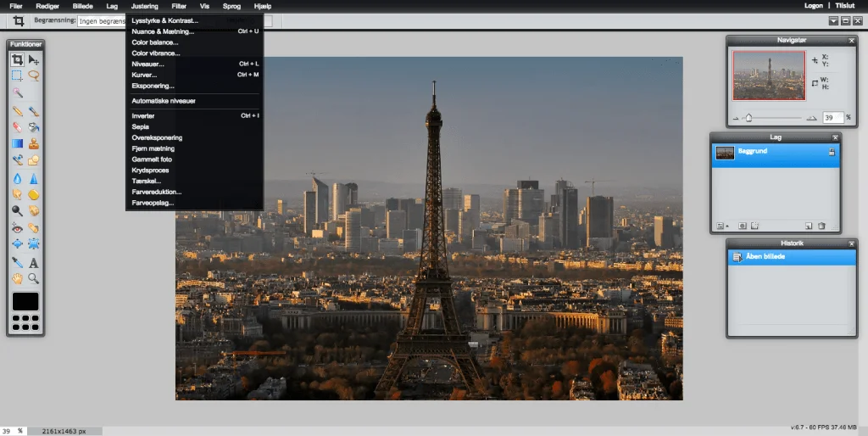The height and width of the screenshot is (436, 868).
Task: Open the Filter menu
Action: (179, 6)
